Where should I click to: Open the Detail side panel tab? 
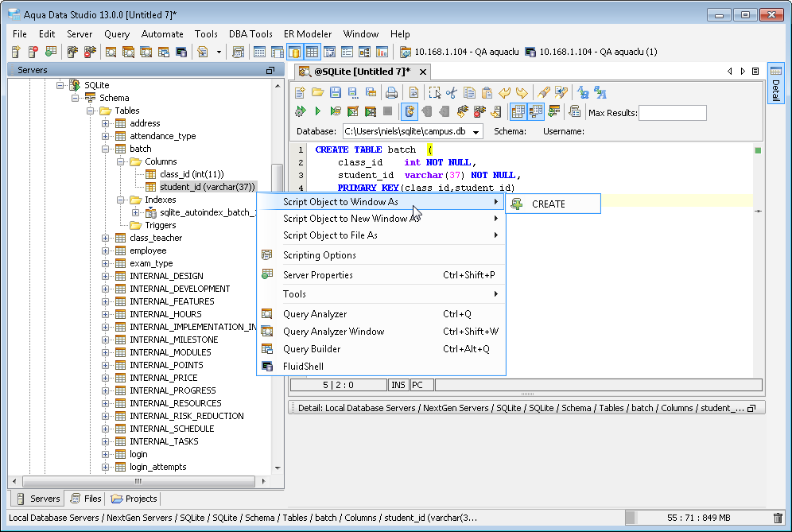coord(775,83)
